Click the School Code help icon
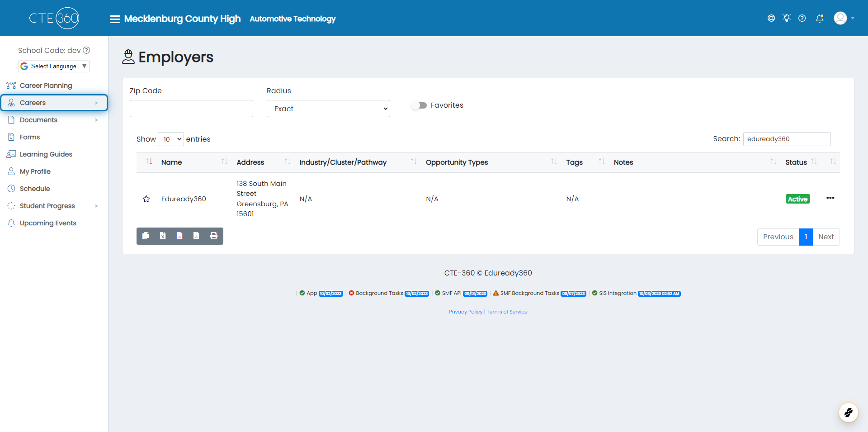 [x=86, y=50]
